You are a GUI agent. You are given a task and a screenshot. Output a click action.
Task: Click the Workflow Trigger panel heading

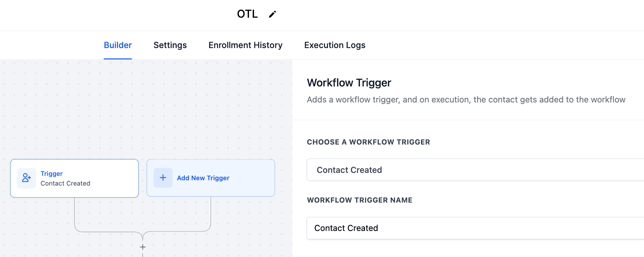[x=349, y=83]
